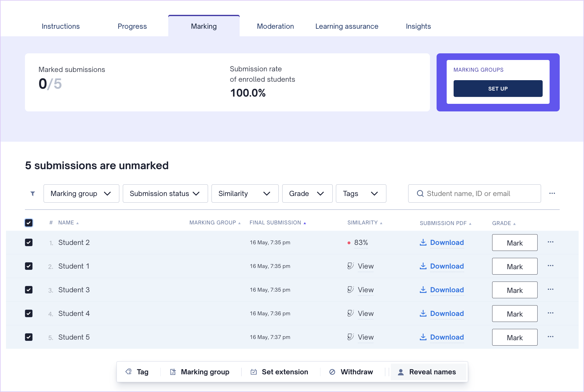The image size is (584, 392).
Task: Click the Reveal names person icon
Action: (401, 372)
